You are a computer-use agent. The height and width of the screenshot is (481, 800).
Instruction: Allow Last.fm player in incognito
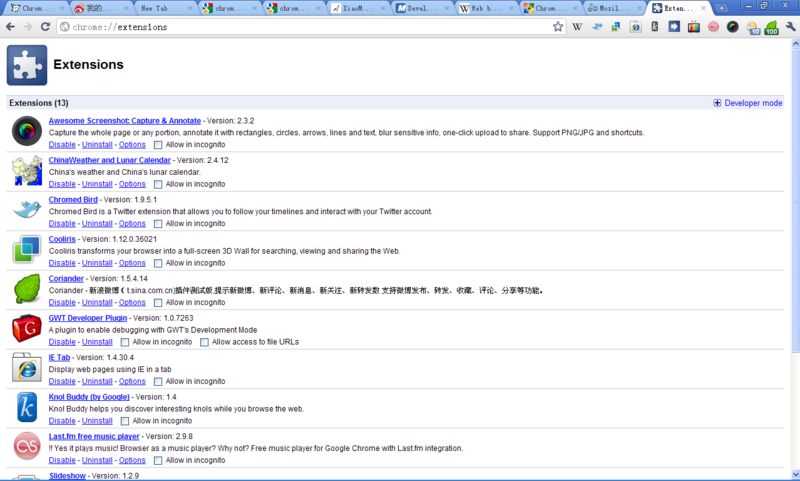point(158,461)
